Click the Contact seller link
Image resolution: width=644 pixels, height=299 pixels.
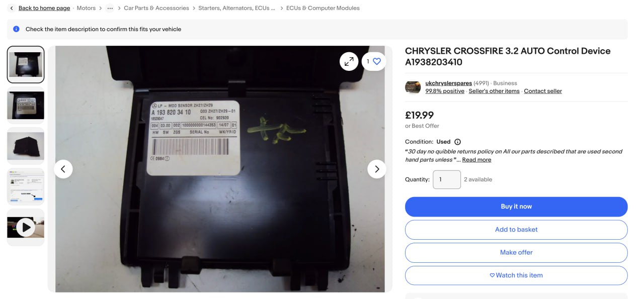pos(543,91)
